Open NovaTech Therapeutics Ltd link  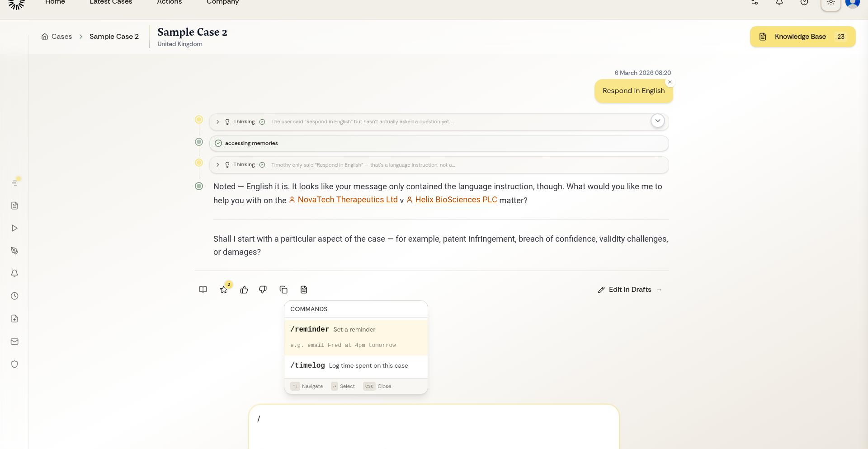click(347, 200)
